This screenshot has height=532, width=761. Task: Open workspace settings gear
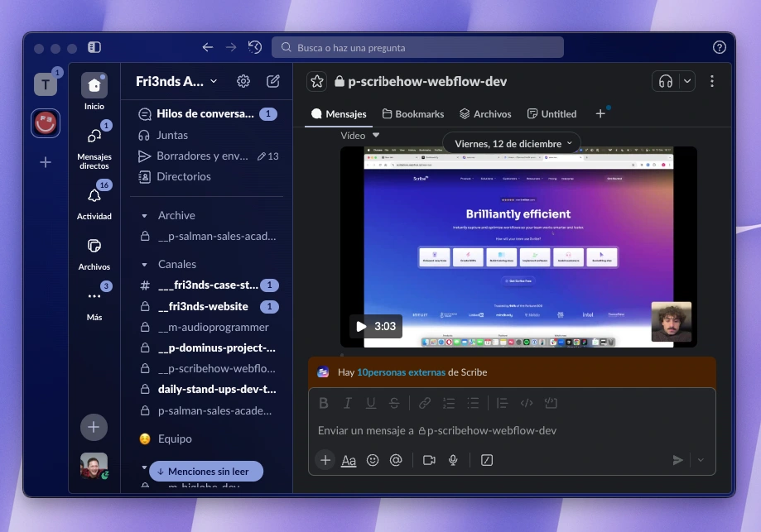243,81
